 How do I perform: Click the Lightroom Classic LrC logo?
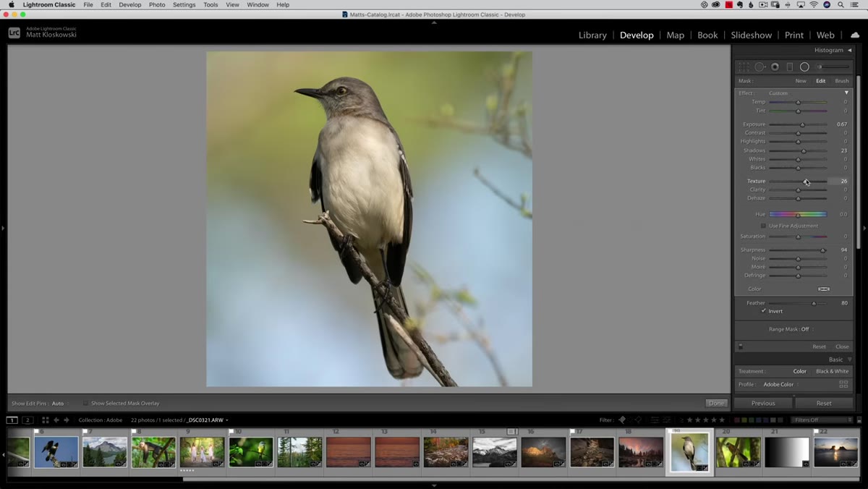pos(14,33)
